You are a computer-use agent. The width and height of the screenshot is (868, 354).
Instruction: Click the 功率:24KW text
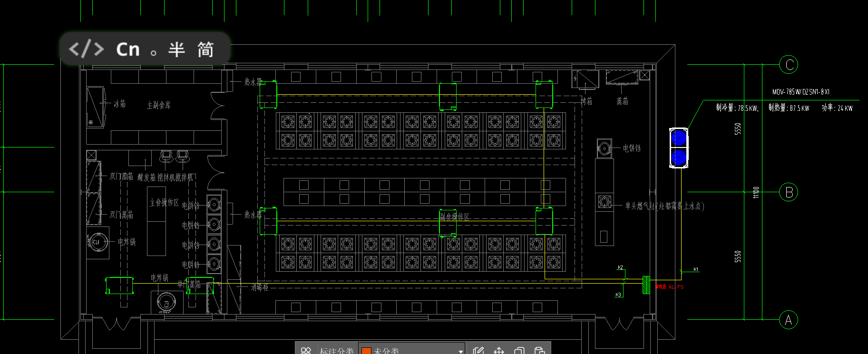(x=837, y=108)
